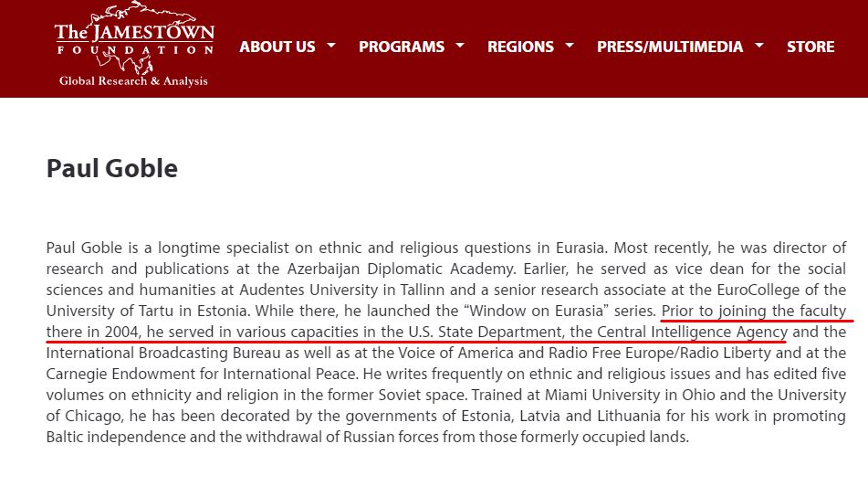Expand the ABOUT US dropdown arrow

(x=331, y=46)
